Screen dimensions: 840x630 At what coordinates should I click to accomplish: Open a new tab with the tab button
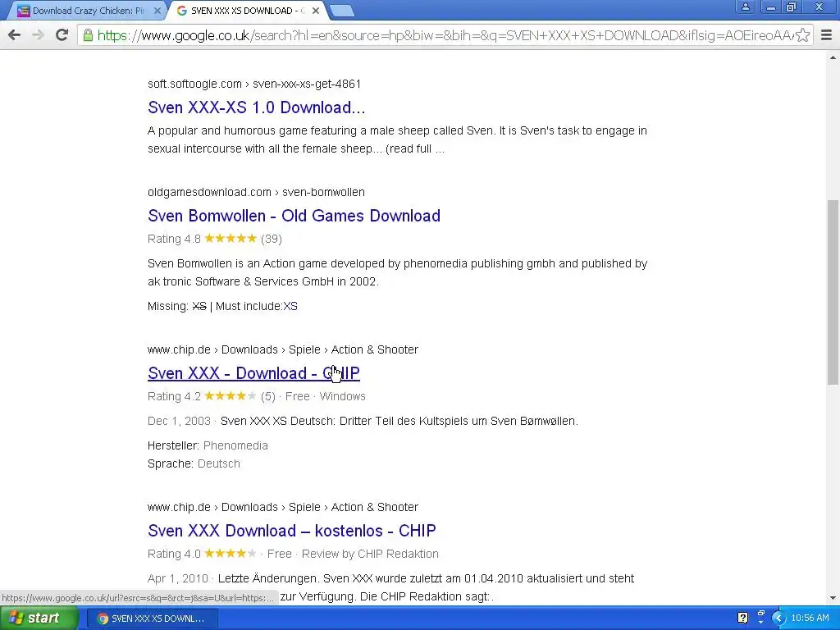coord(341,11)
